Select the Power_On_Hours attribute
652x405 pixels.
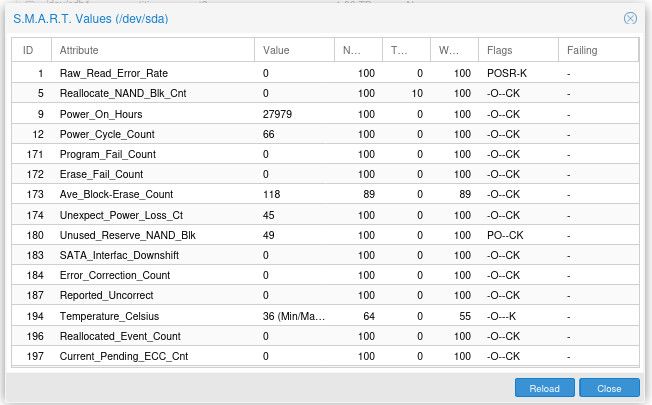point(101,114)
